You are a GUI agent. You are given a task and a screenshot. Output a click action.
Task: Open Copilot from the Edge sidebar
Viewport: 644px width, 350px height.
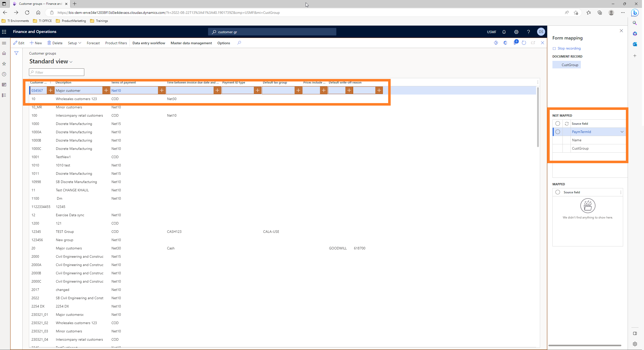[x=635, y=33]
